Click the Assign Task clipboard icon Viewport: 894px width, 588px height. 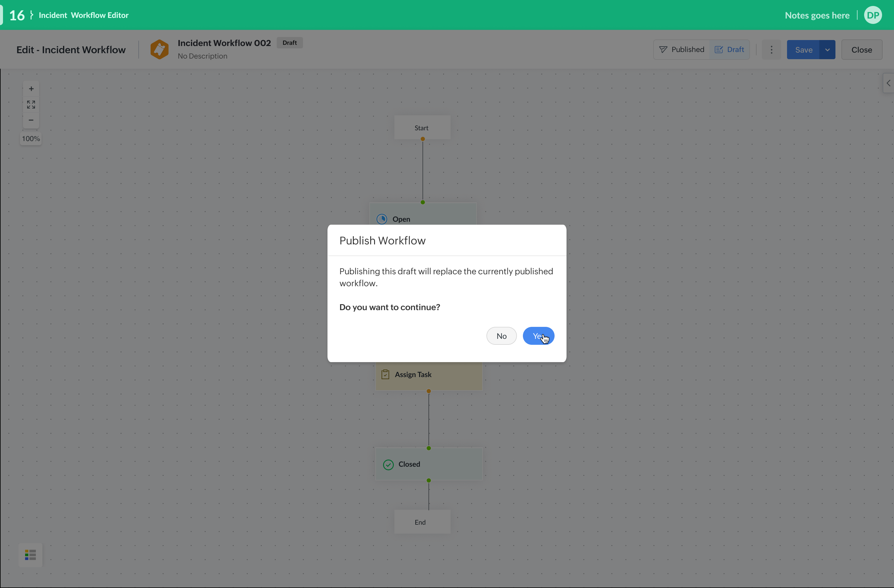385,375
